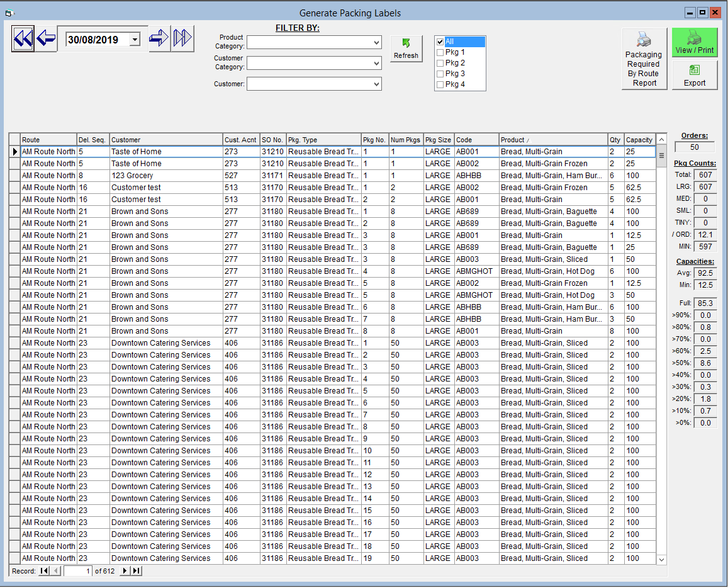Select SO number 31171 cell
Screen dimensions: 728x588
(x=273, y=176)
